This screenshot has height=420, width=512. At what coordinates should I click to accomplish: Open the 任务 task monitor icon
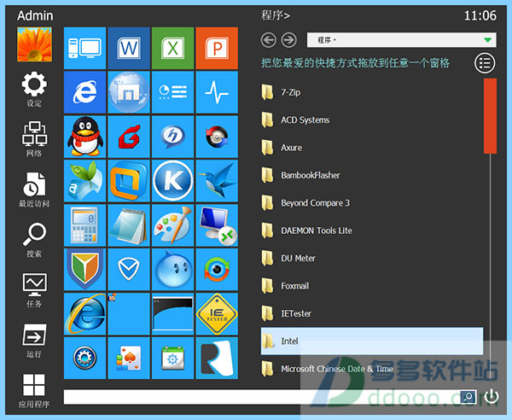tap(34, 290)
